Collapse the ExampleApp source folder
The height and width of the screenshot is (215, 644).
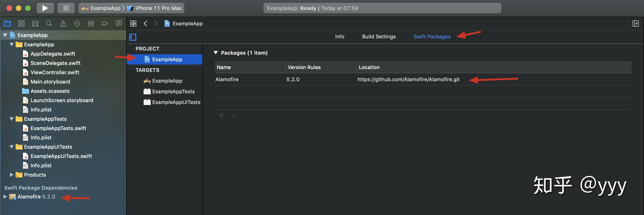tap(12, 44)
